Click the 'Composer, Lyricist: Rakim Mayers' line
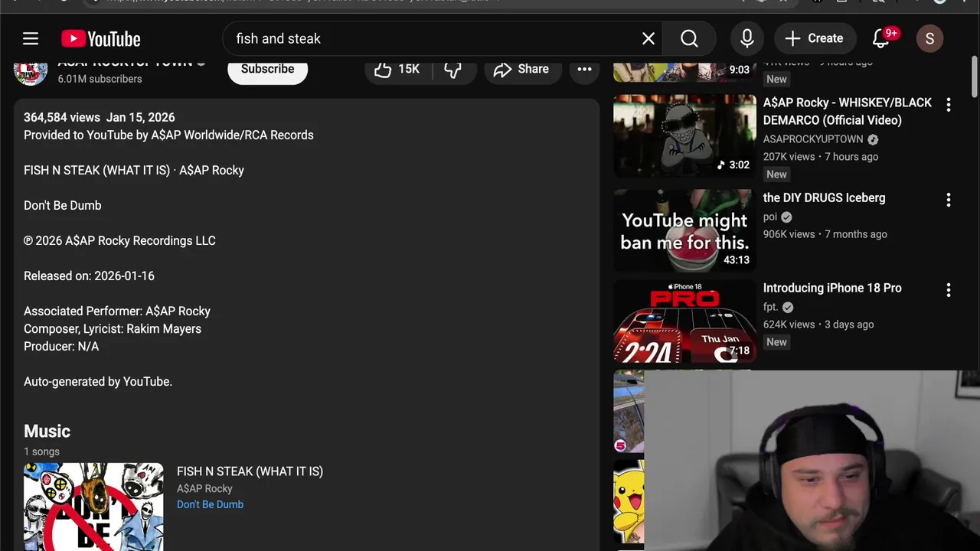This screenshot has width=980, height=551. pos(113,328)
